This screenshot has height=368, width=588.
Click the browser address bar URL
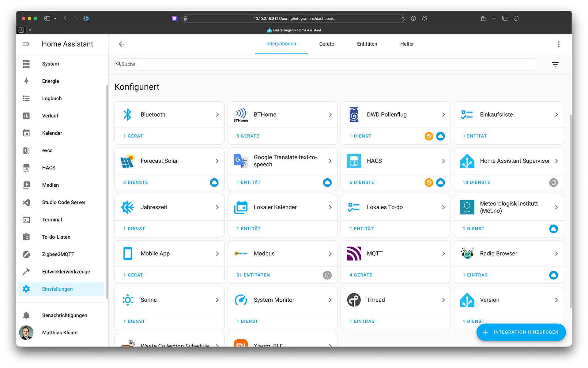tap(294, 19)
